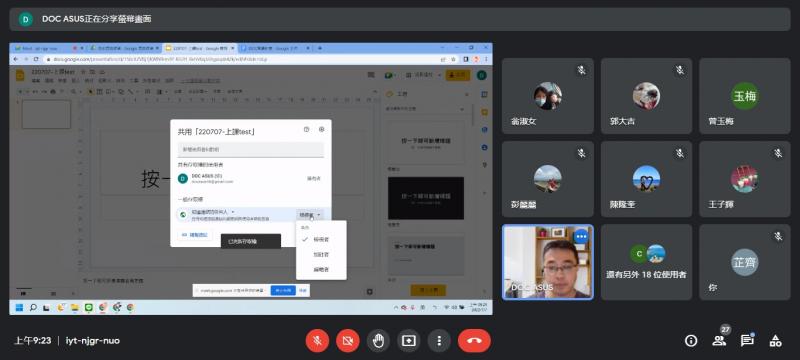This screenshot has width=800, height=360.
Task: Open meeting details info icon
Action: click(x=691, y=341)
